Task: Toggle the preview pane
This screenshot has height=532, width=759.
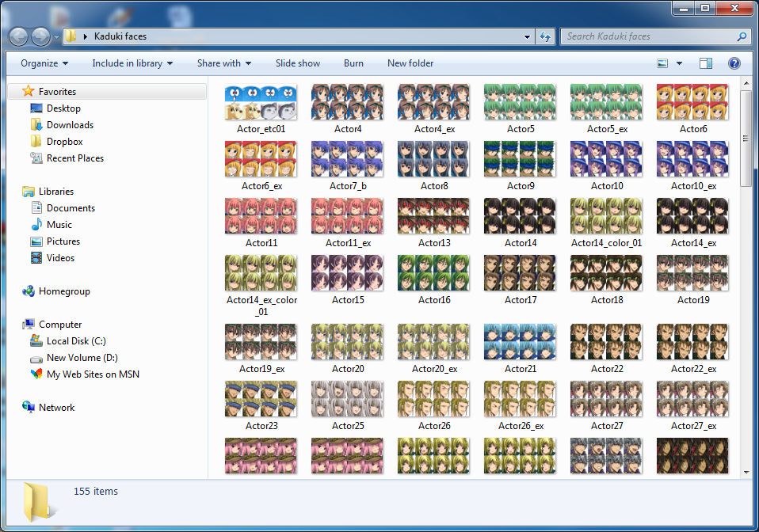Action: click(706, 63)
